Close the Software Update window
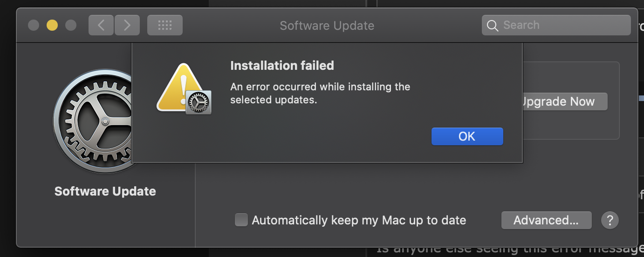The width and height of the screenshot is (644, 257). (34, 25)
